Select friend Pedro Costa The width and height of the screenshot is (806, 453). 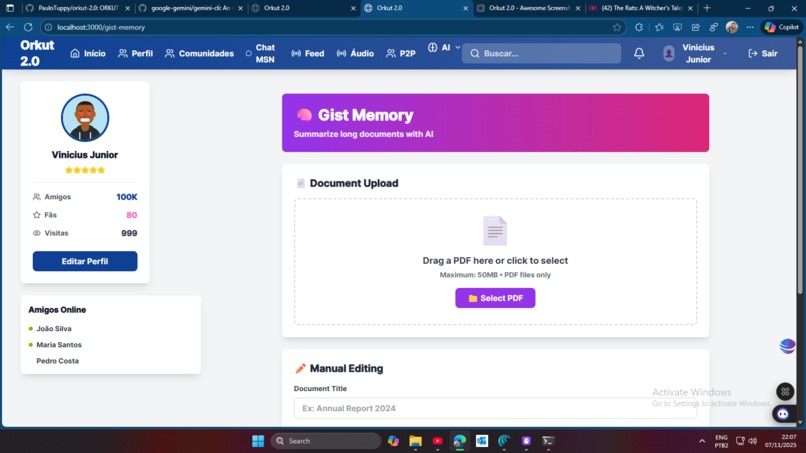pos(58,361)
